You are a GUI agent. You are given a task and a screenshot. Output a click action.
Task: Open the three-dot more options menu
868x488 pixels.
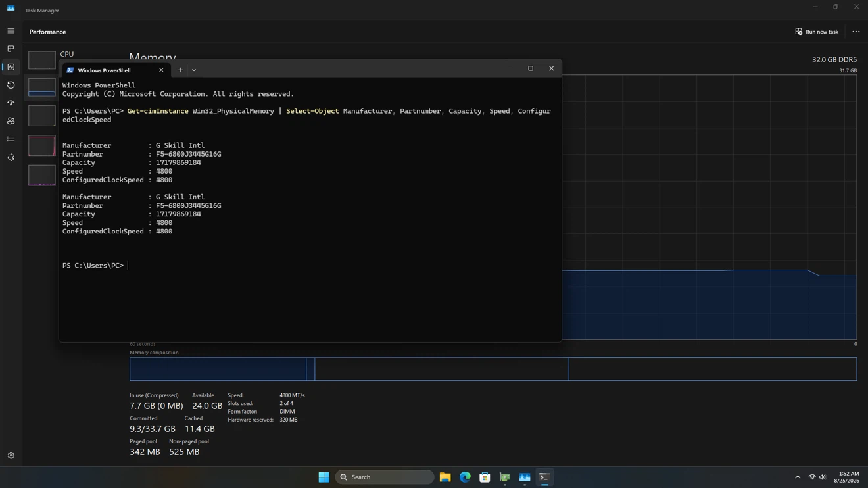856,32
